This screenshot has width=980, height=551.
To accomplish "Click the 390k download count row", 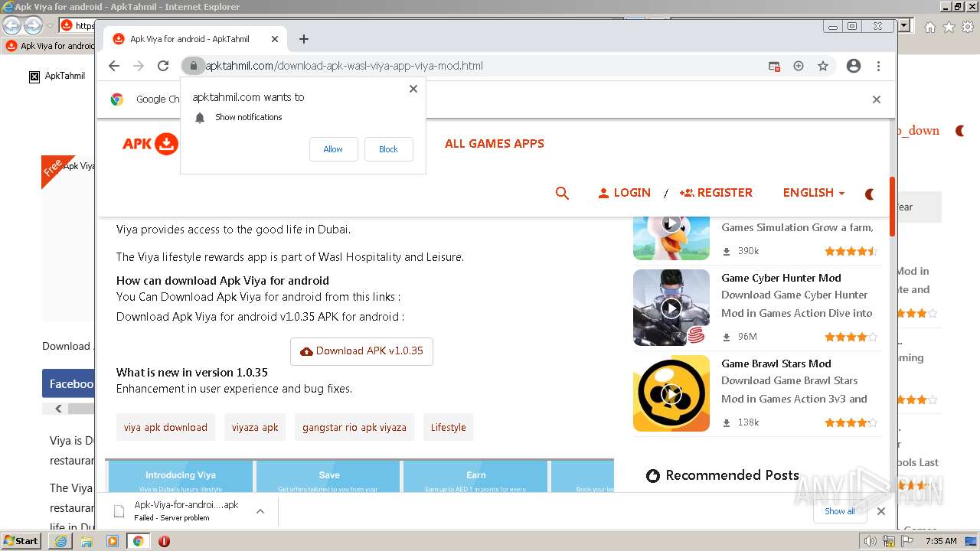I will 741,251.
